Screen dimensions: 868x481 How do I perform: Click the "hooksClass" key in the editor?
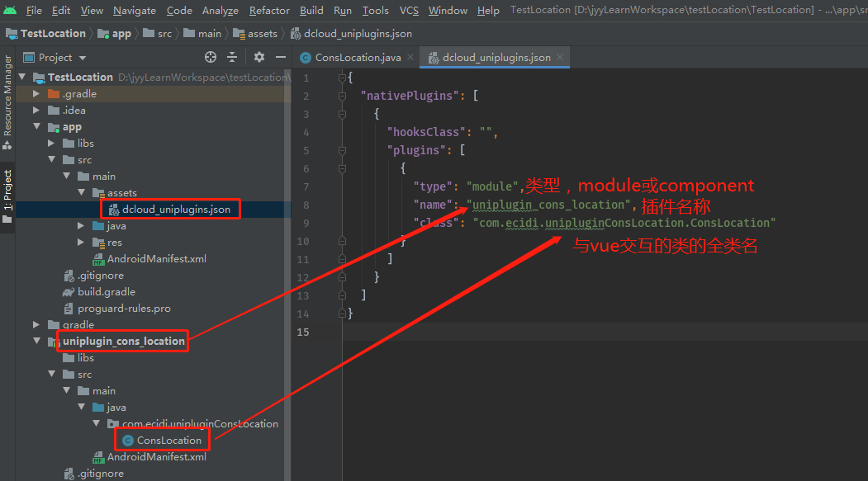[425, 132]
